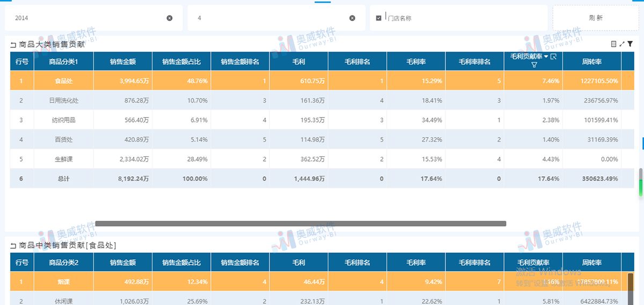
Task: Open the 门店名称 filter field
Action: (x=459, y=18)
